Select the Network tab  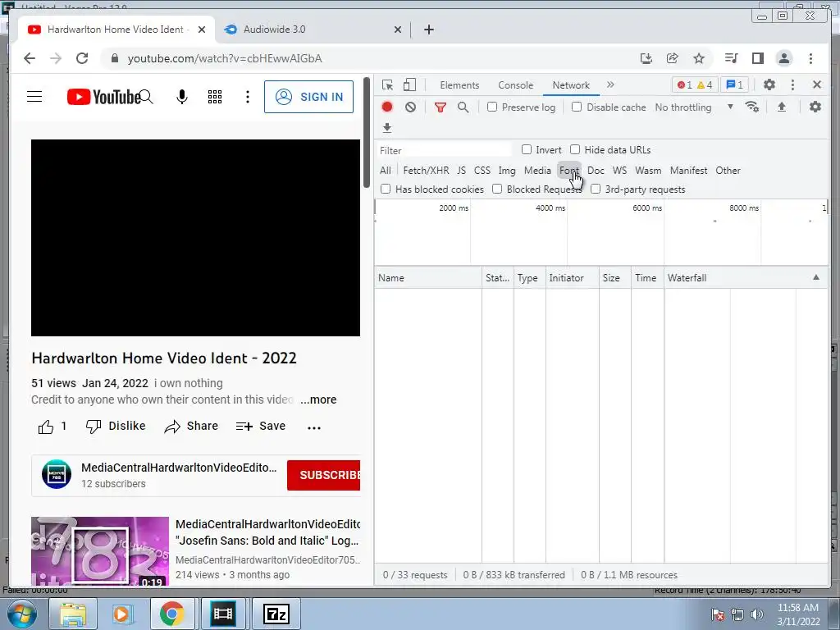[571, 85]
